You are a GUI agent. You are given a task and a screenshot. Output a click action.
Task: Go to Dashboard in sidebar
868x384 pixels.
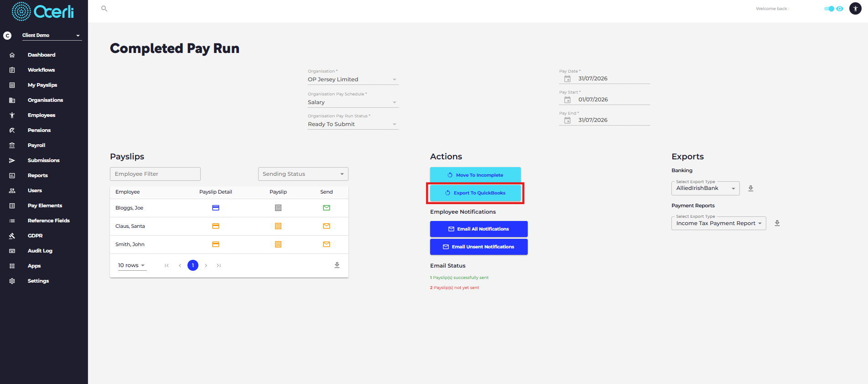coord(42,55)
